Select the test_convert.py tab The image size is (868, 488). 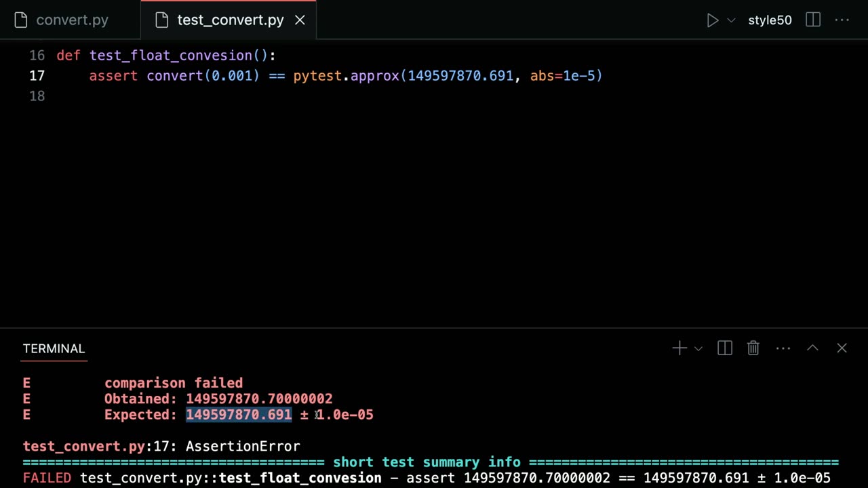pos(230,20)
